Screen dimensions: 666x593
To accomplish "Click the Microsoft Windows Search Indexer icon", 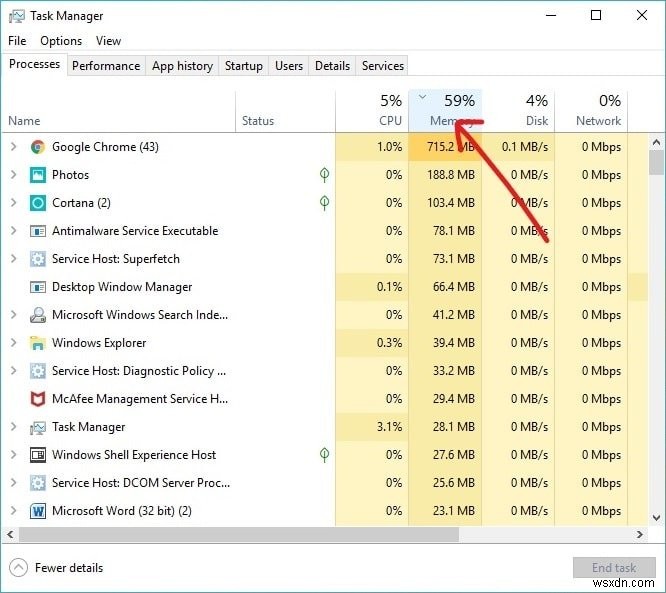I will click(x=38, y=315).
